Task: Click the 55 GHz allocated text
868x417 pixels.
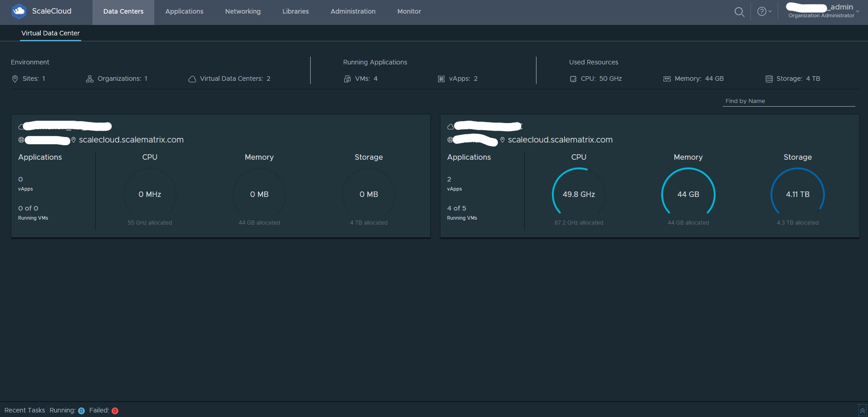Action: 150,223
